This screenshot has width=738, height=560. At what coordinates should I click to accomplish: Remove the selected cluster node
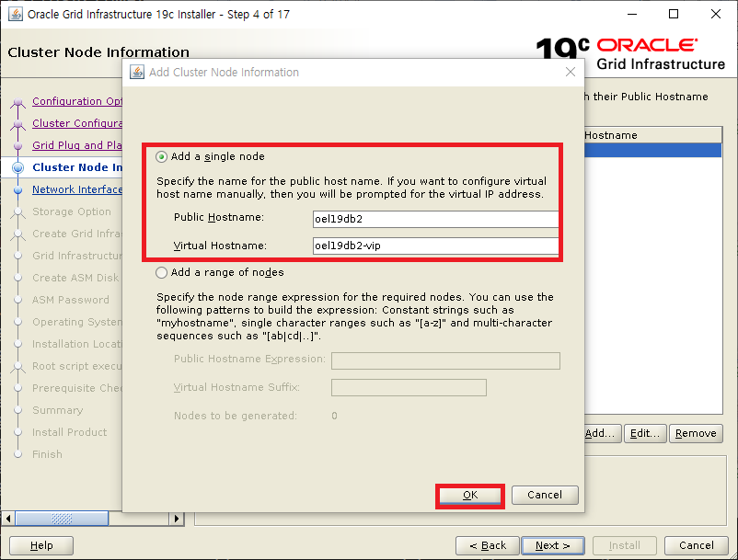(696, 433)
